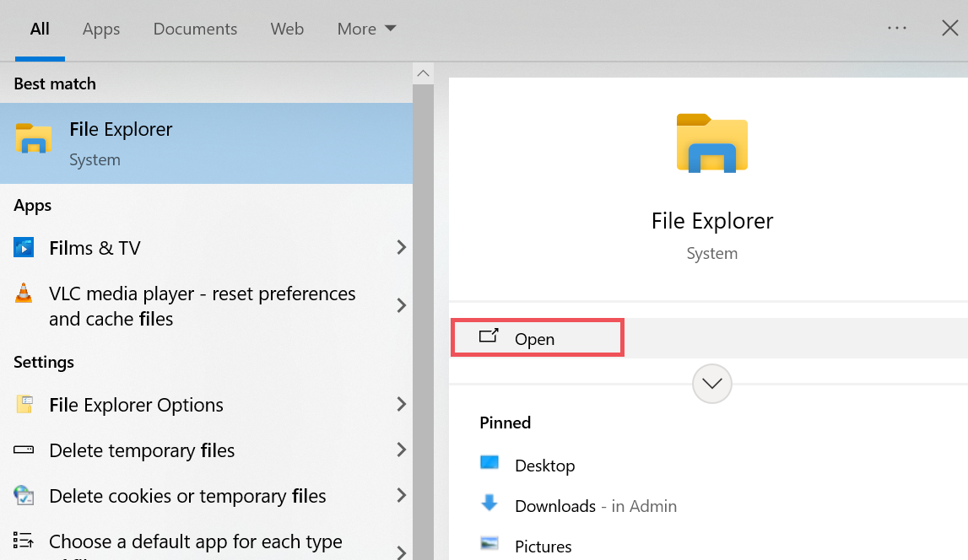Click the pinned Pictures icon
The image size is (968, 560).
point(489,543)
